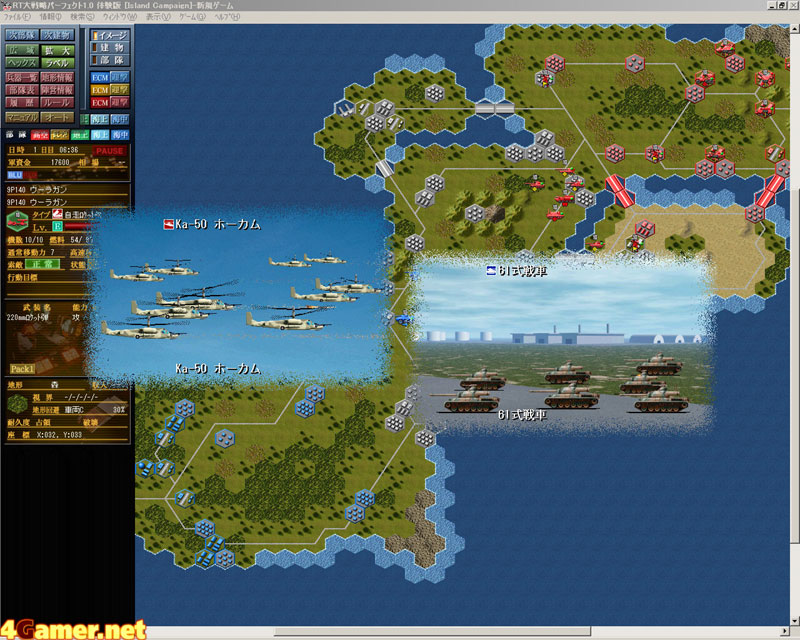Screen dimensions: 800x640
Task: Click the green 正常 status indicator
Action: pyautogui.click(x=42, y=264)
